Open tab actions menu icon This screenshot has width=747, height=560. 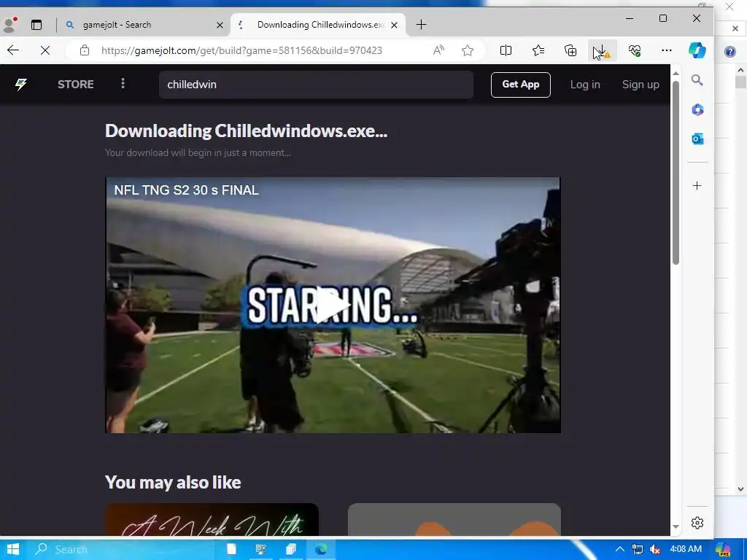pyautogui.click(x=36, y=25)
